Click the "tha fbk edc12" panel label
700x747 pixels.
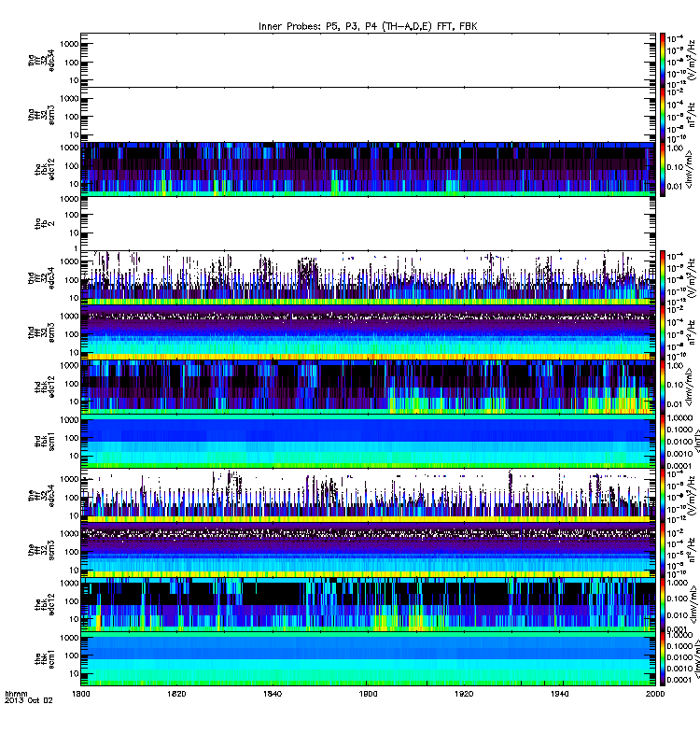[45, 170]
